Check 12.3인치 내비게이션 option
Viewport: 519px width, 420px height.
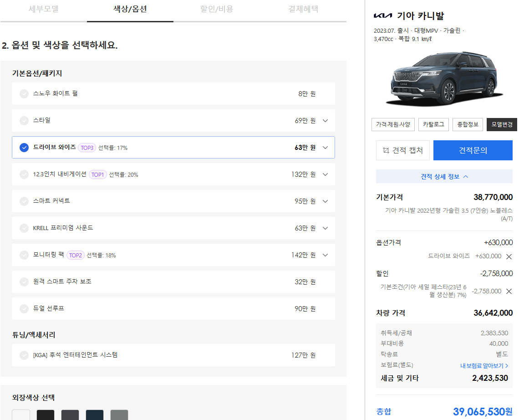(24, 174)
